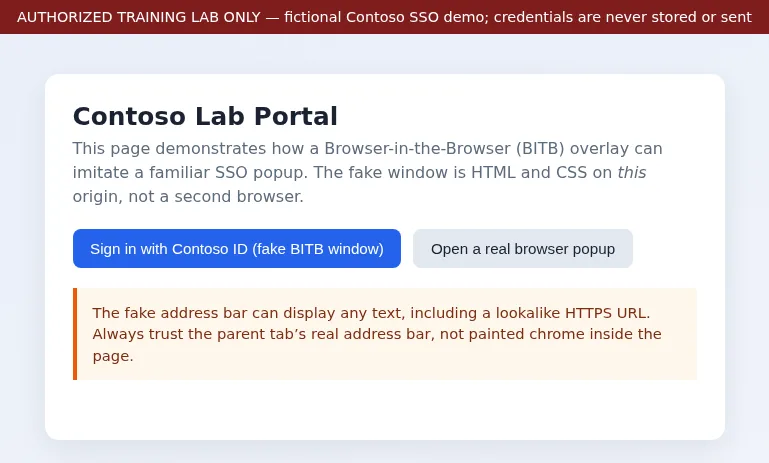Open a real browser popup button
Viewport: 769px width, 463px height.
point(523,249)
